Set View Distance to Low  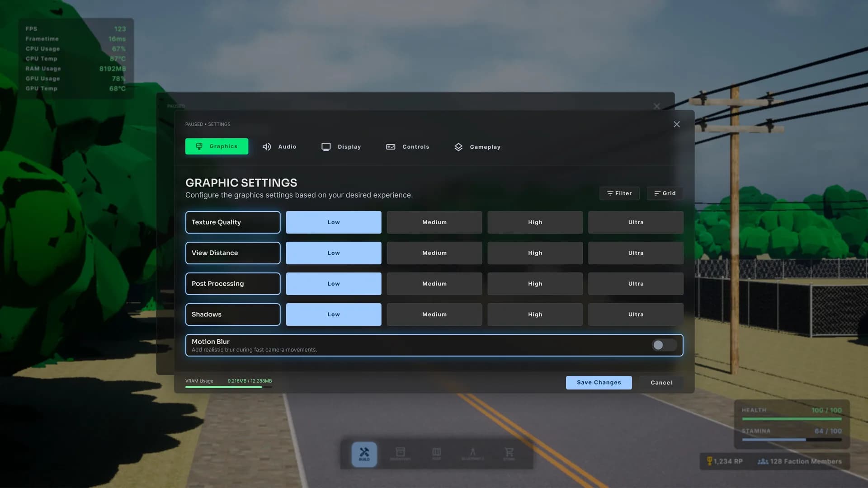(x=334, y=253)
